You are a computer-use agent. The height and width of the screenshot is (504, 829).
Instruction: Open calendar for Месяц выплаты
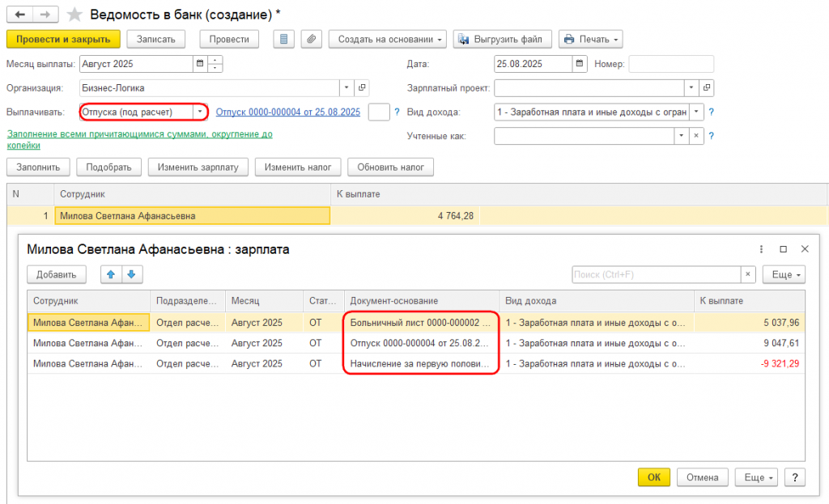click(200, 64)
